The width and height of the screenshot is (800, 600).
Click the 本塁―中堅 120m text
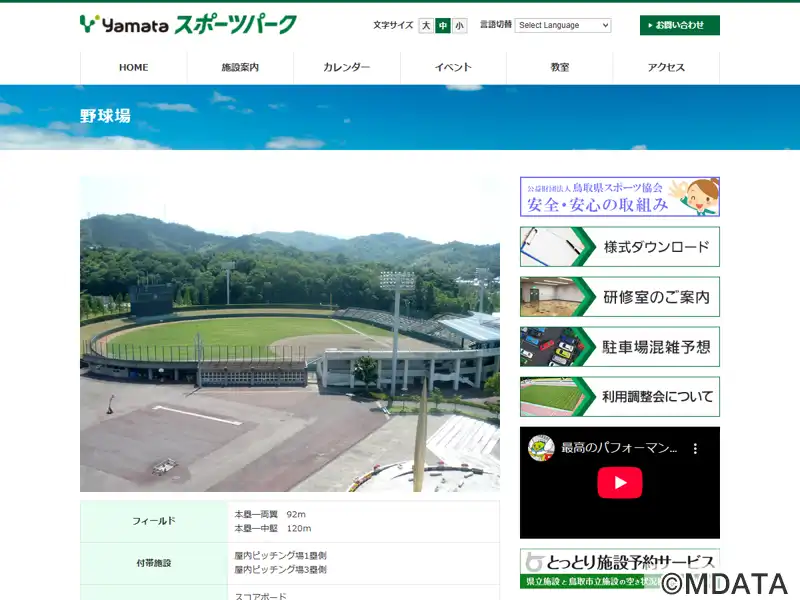[272, 529]
